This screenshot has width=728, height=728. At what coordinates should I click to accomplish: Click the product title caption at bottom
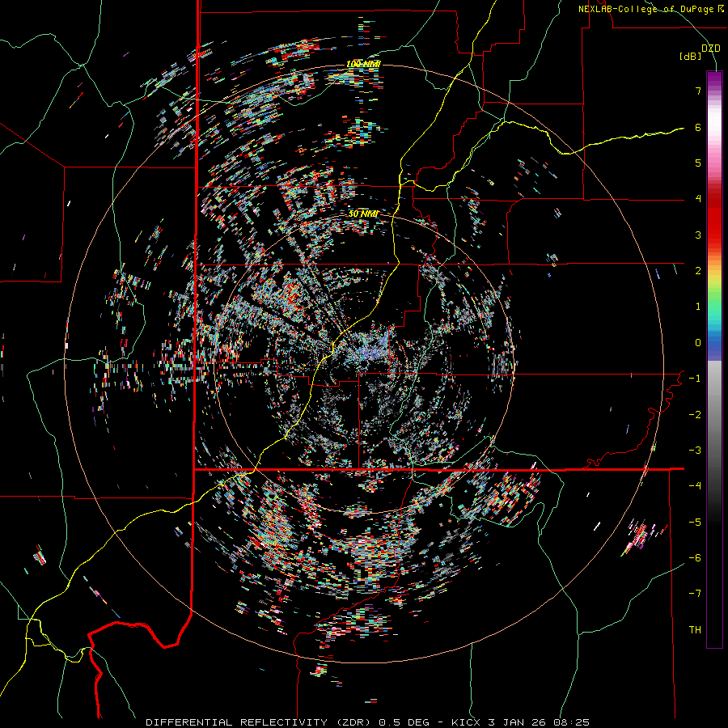368,722
